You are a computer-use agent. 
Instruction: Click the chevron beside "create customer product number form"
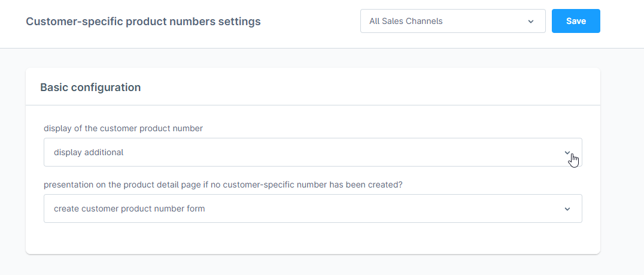tap(567, 208)
